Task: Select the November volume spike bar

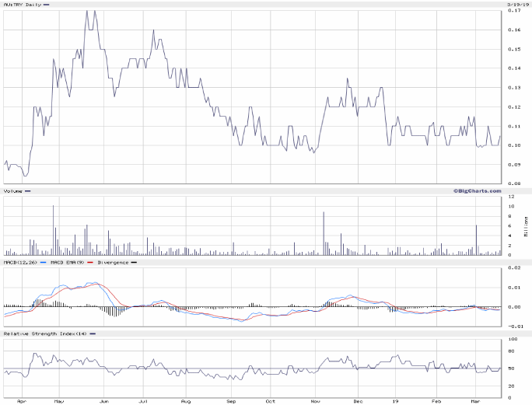Action: [324, 233]
